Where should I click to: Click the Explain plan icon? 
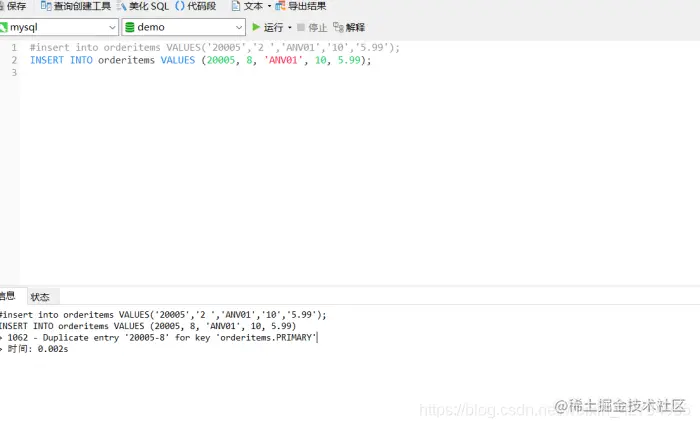coord(338,28)
